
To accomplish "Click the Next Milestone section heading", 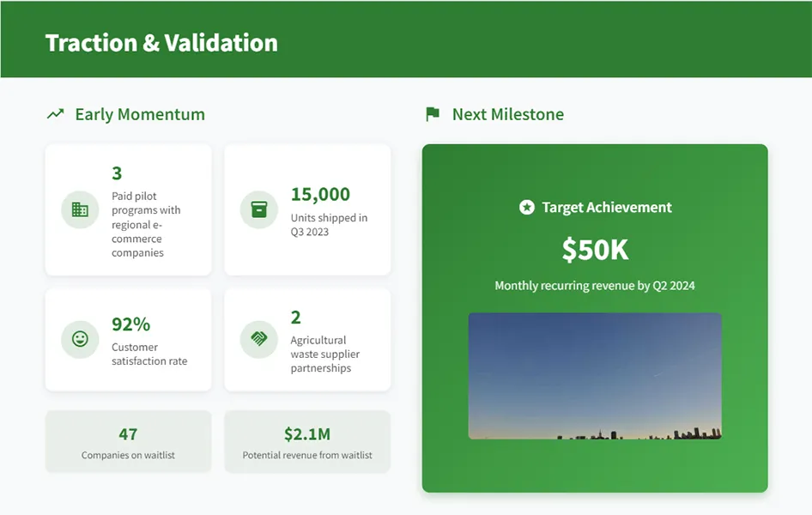I will 506,113.
